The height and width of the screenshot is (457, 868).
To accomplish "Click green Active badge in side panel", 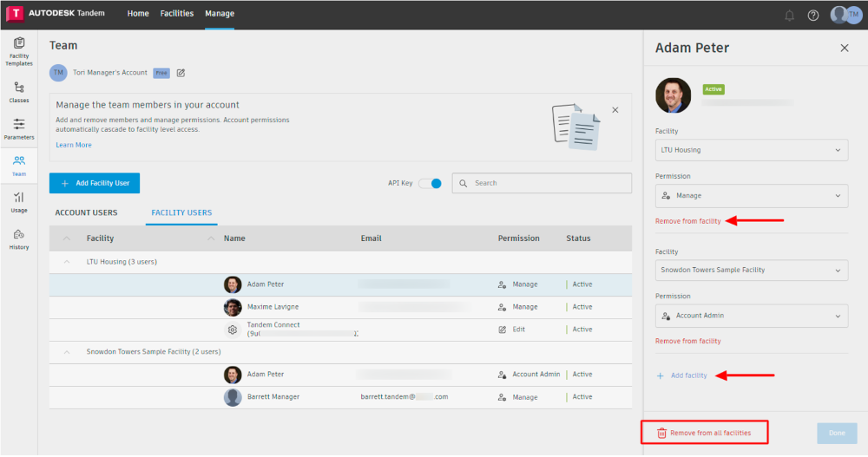I will tap(713, 89).
